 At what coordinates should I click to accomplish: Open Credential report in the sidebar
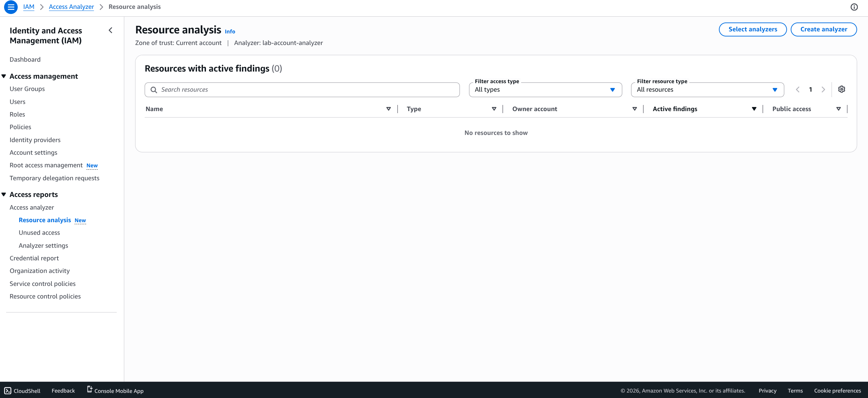click(34, 258)
